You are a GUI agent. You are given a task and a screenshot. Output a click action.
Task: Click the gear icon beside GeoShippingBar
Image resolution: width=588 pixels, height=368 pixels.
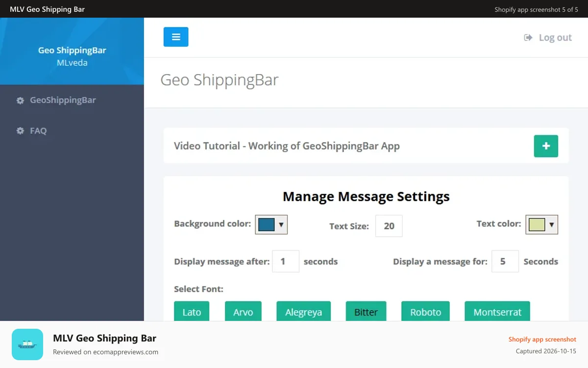[x=20, y=101]
